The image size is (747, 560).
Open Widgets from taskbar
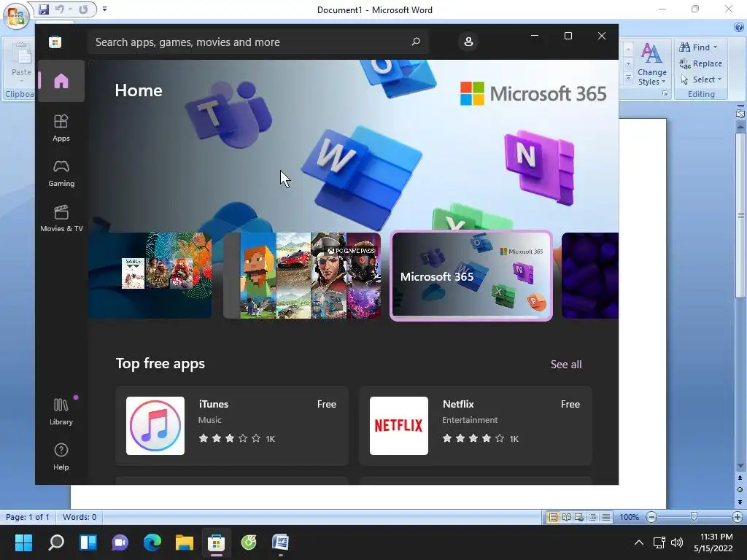click(x=88, y=542)
